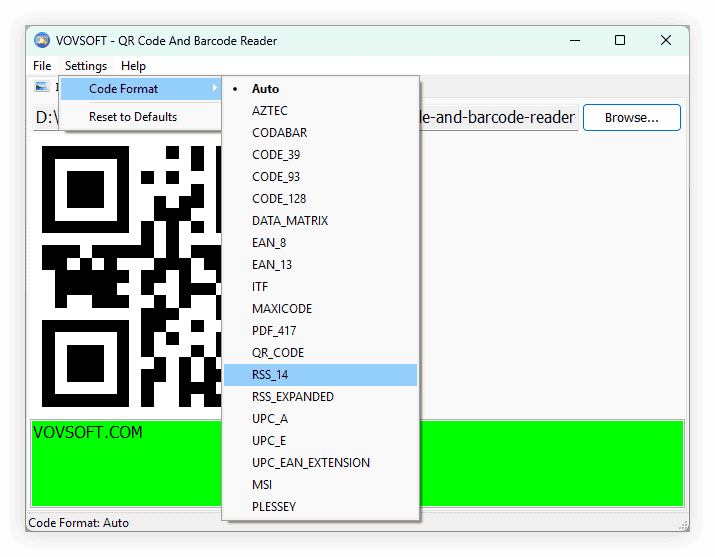Click the decoded VOVSOFT.COM result text
This screenshot has width=715, height=557.
click(x=88, y=432)
